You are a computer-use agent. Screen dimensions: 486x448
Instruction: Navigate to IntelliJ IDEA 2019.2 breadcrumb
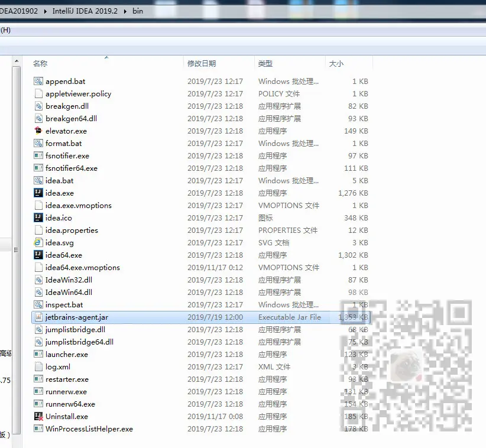click(x=85, y=11)
